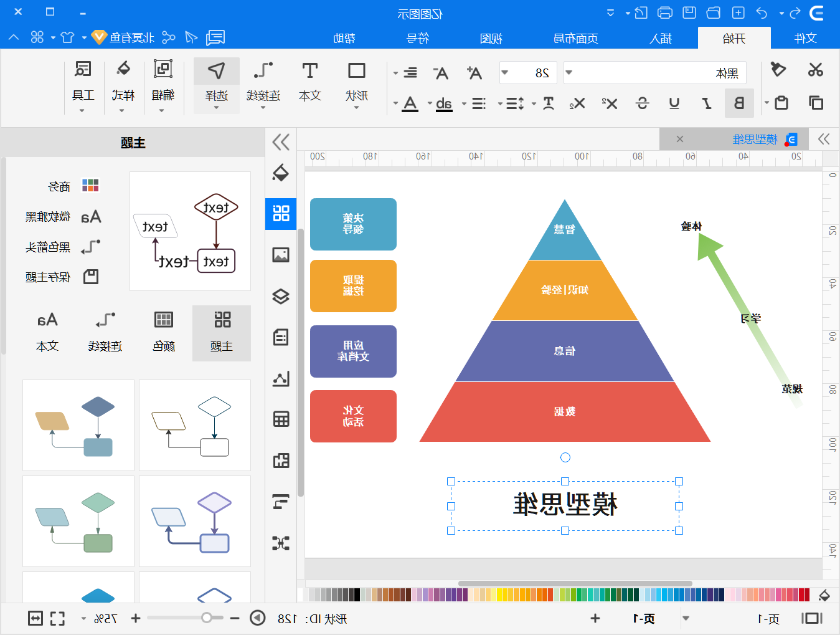This screenshot has height=635, width=840.
Task: Open the zoom percentage 75% dropdown
Action: point(83,619)
